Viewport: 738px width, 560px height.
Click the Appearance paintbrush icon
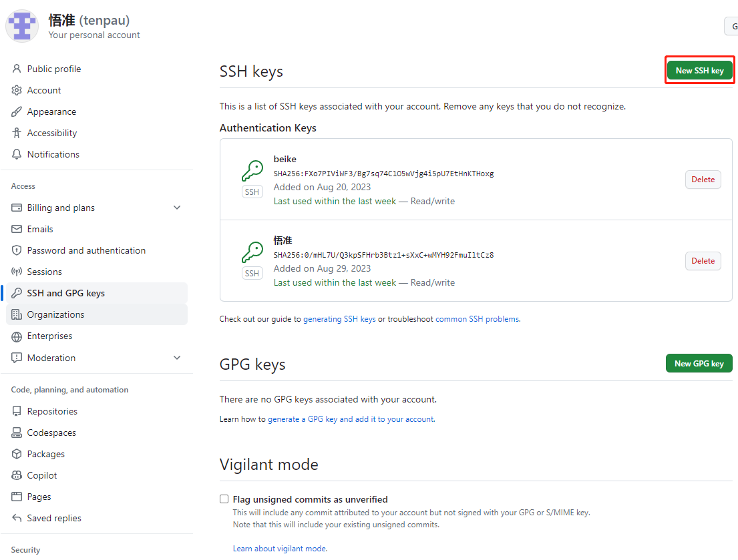click(x=17, y=111)
